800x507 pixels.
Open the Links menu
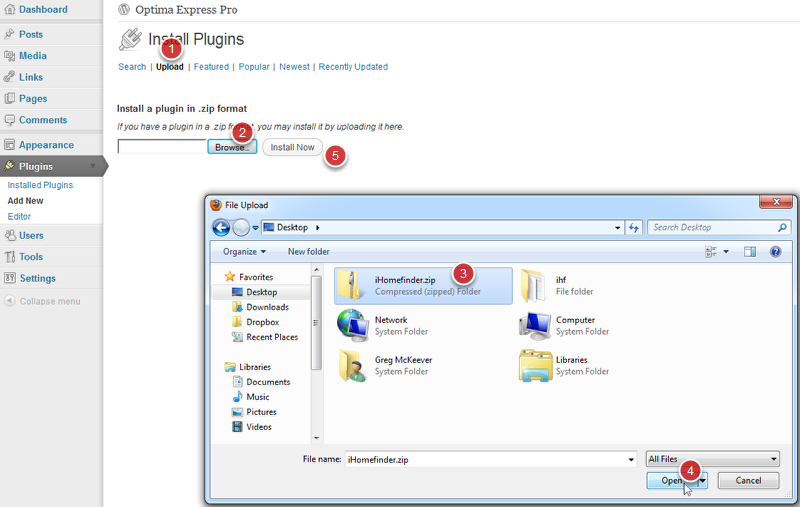(x=31, y=77)
